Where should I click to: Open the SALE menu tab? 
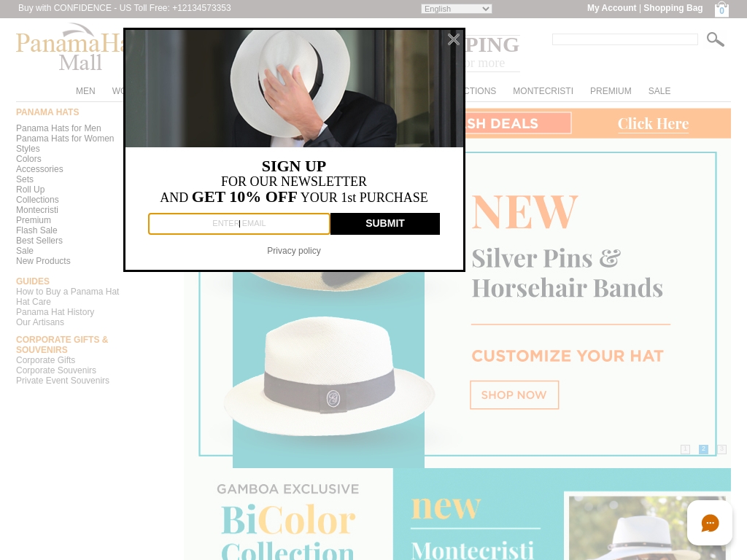point(659,91)
